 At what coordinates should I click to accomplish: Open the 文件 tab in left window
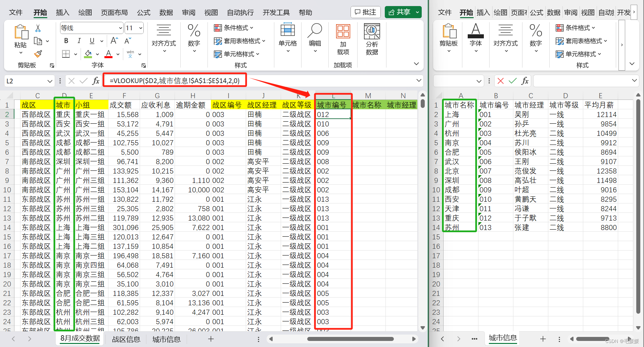click(x=15, y=12)
